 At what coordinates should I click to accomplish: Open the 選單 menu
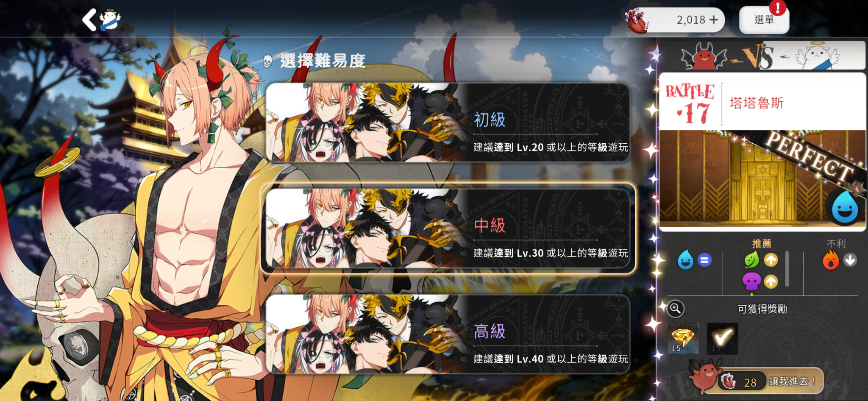[764, 20]
